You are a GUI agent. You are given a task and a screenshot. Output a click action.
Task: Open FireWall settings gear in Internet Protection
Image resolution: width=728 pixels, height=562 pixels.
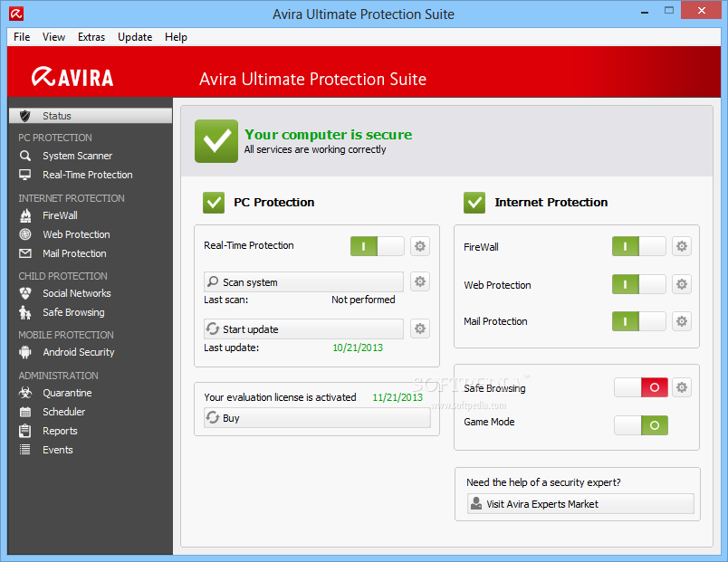pos(682,246)
